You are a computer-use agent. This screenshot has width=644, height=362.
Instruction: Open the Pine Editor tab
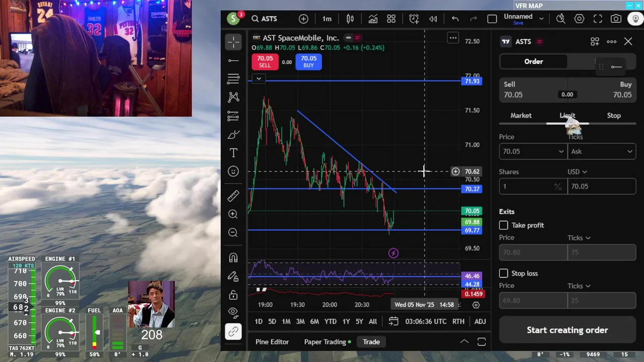tap(272, 342)
